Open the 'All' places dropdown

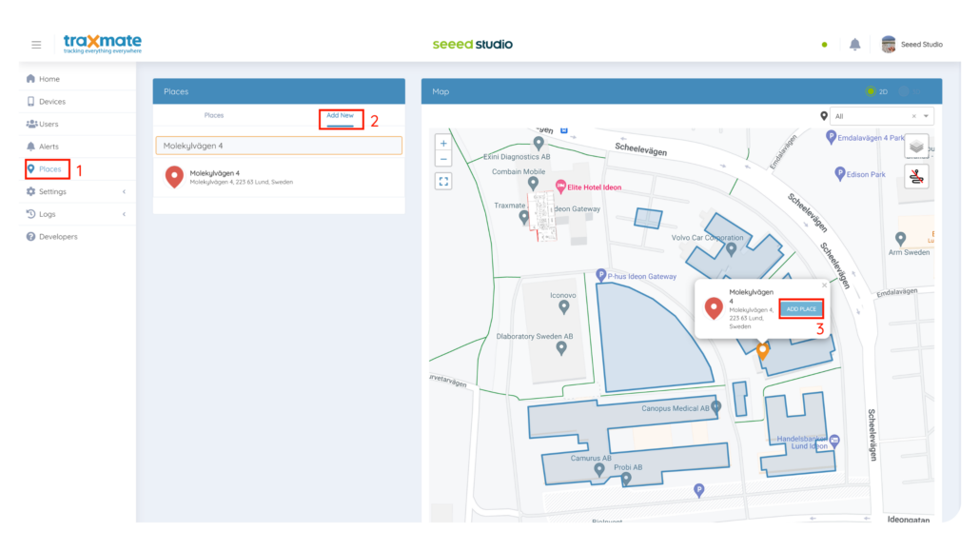[x=926, y=116]
